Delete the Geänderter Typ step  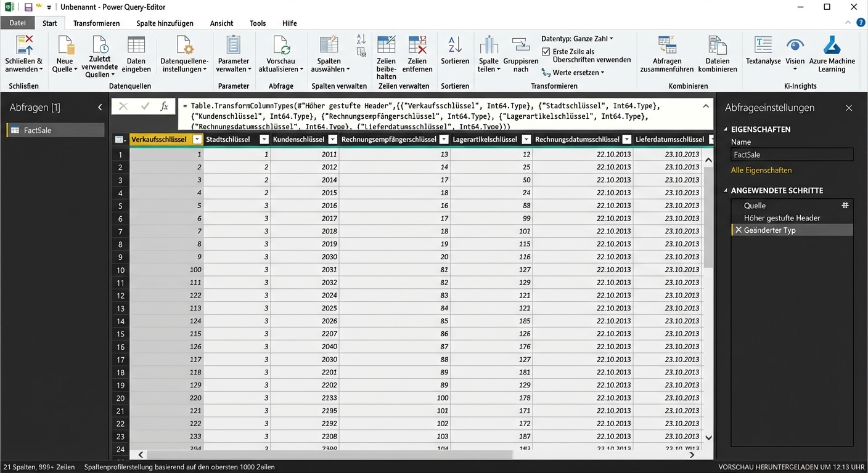coord(738,230)
